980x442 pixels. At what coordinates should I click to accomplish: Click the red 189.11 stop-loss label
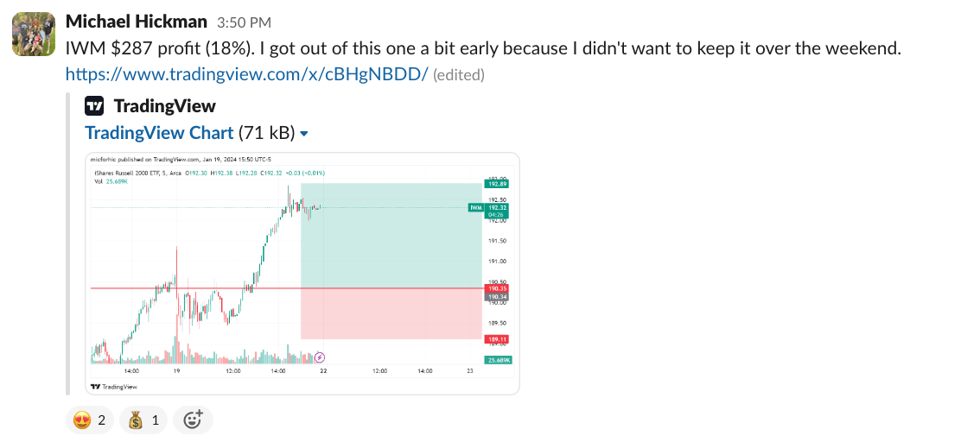[x=497, y=339]
